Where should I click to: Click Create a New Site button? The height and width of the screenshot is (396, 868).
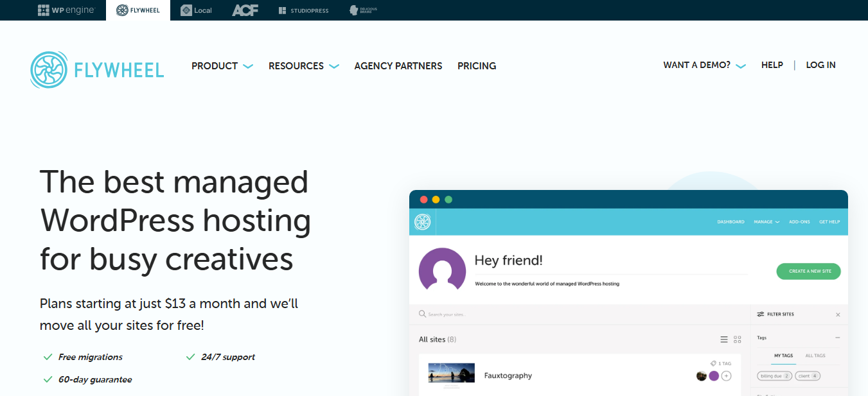809,271
